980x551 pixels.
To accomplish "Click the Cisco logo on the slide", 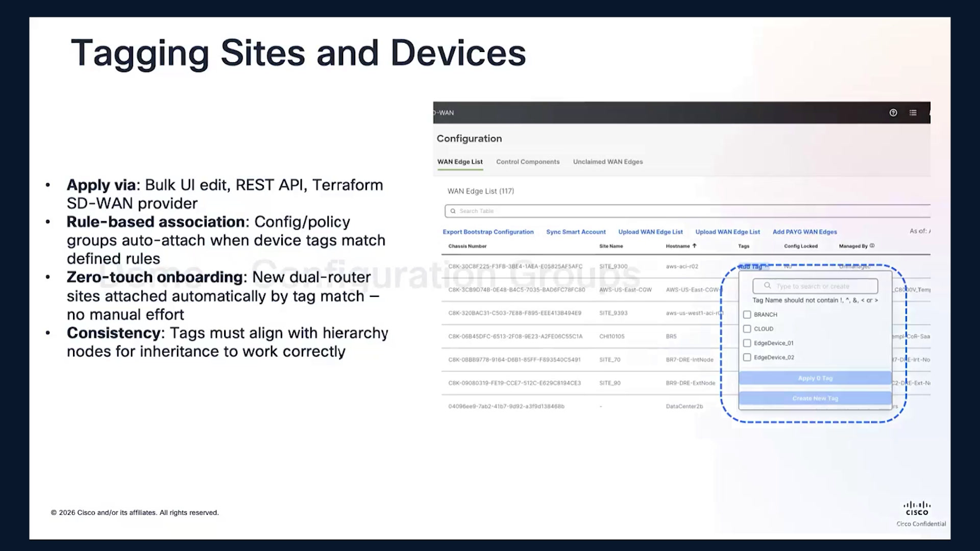I will pyautogui.click(x=917, y=508).
